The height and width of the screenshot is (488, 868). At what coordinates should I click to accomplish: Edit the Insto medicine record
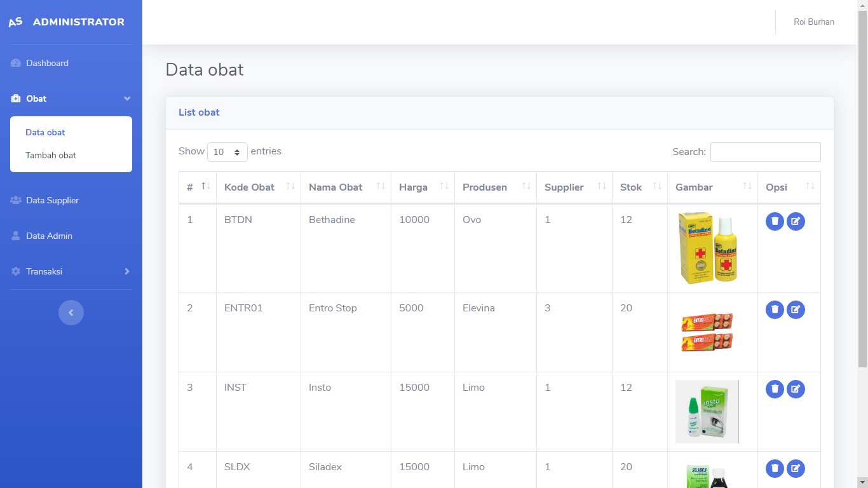tap(796, 389)
